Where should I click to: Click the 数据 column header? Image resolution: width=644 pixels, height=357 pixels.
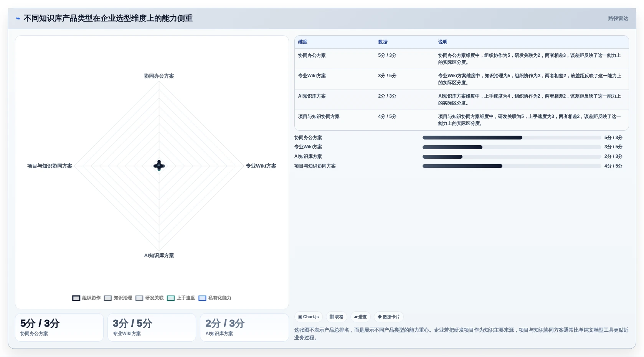(x=383, y=42)
